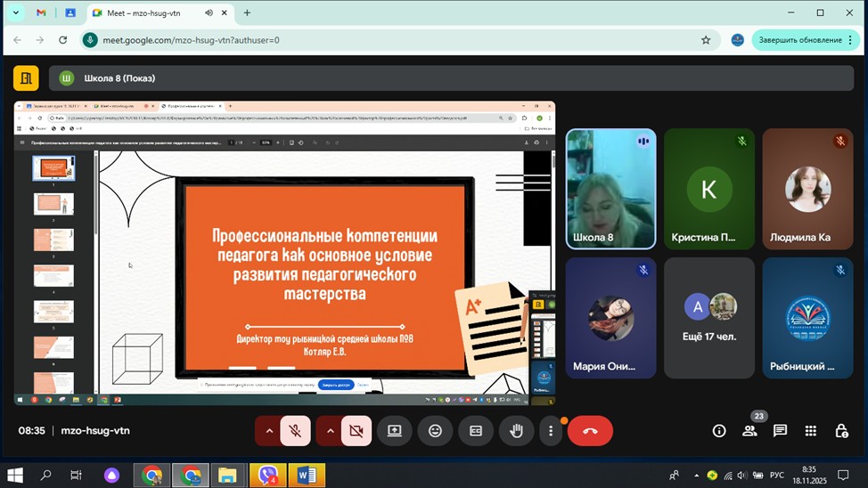
Task: Open the activities grid icon
Action: tap(810, 431)
